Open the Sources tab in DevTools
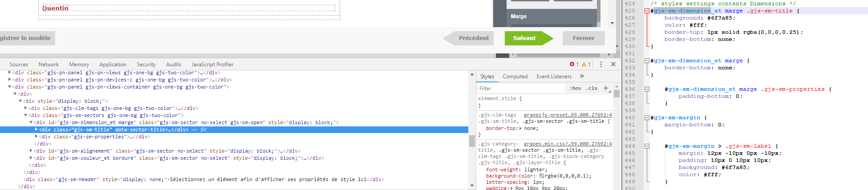868x190 pixels. click(19, 65)
